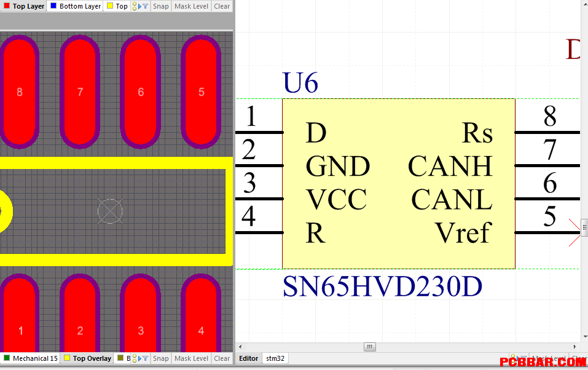Click the green Mechanical 15 color swatch
The height and width of the screenshot is (370, 588).
7,358
